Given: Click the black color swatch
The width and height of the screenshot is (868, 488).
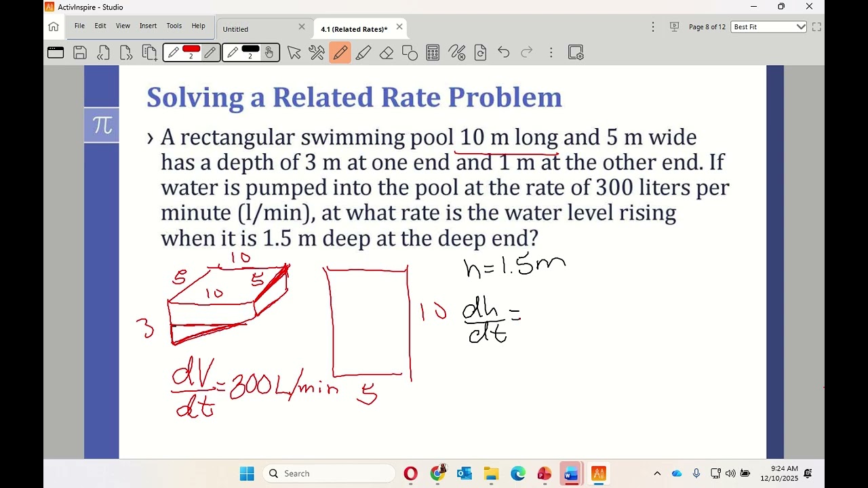Looking at the screenshot, I should (x=250, y=49).
